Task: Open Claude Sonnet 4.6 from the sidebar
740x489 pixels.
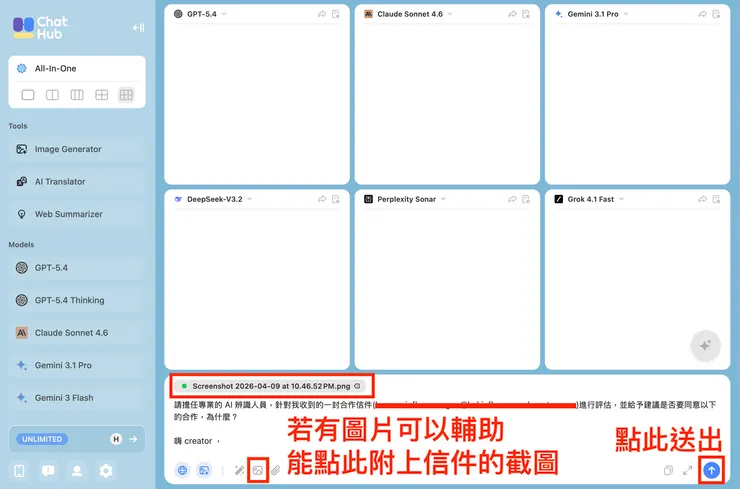Action: pos(77,333)
